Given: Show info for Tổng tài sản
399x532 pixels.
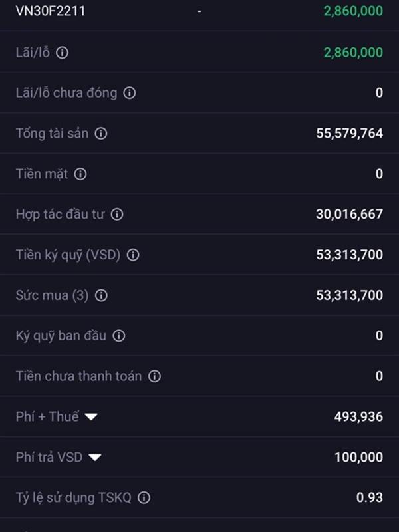Looking at the screenshot, I should (x=101, y=134).
